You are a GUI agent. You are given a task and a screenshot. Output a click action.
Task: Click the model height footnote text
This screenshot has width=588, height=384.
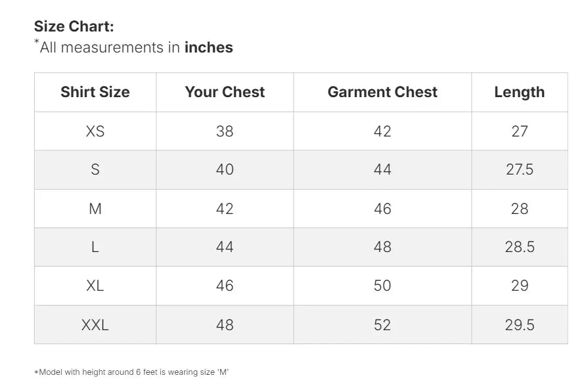click(131, 372)
